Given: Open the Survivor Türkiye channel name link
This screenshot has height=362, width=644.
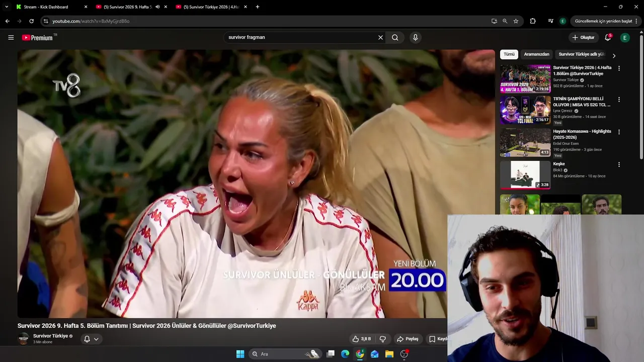Looking at the screenshot, I should [x=50, y=336].
